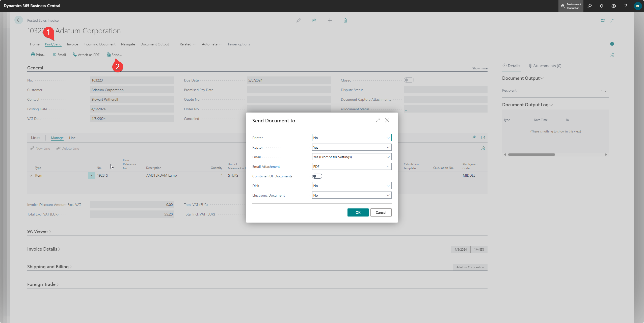Expand the Send Document dialog
Image resolution: width=644 pixels, height=323 pixels.
pyautogui.click(x=378, y=120)
